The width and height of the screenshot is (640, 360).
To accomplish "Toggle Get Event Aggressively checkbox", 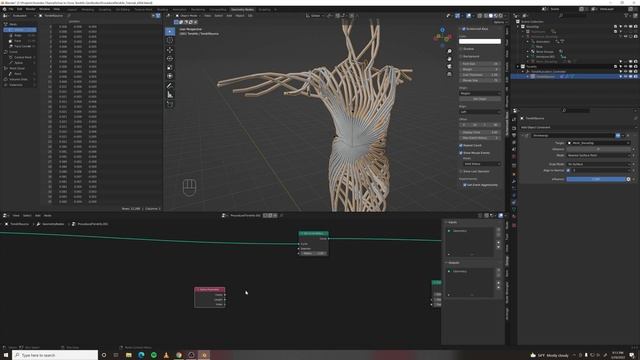I will (x=464, y=185).
